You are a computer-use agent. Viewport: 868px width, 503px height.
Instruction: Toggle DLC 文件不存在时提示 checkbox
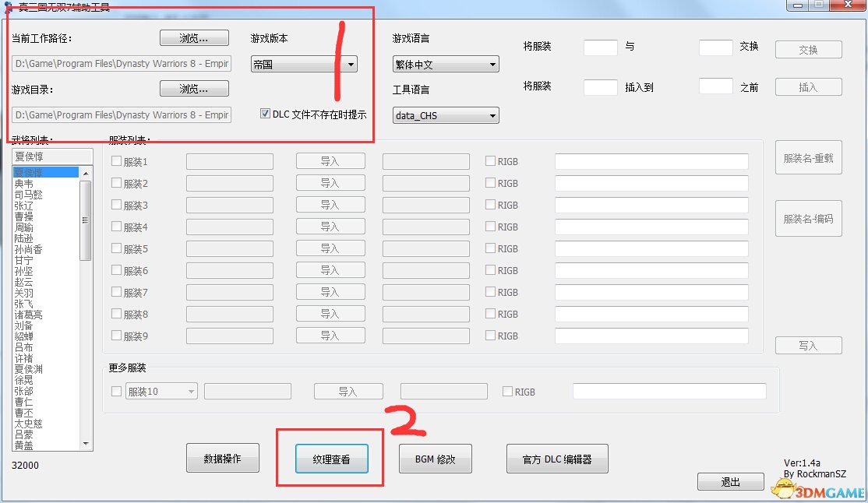click(265, 114)
